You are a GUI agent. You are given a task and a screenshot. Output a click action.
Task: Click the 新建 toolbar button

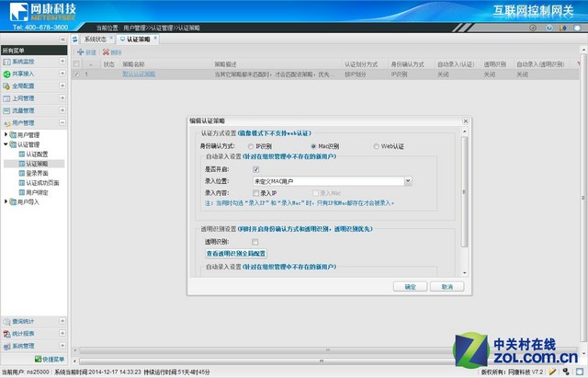(87, 52)
